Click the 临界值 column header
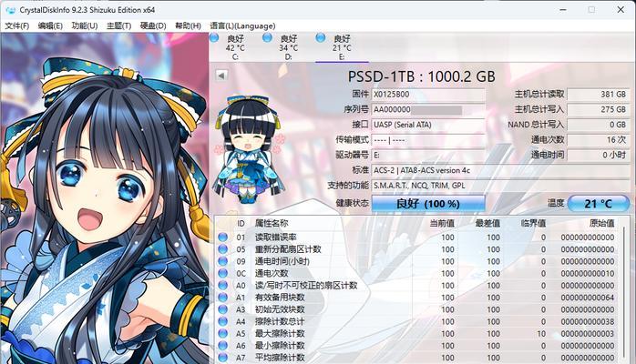This screenshot has width=636, height=364. pyautogui.click(x=533, y=224)
